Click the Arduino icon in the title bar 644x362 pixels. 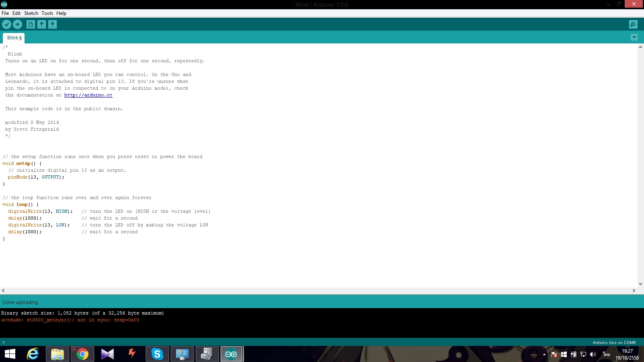tap(4, 4)
